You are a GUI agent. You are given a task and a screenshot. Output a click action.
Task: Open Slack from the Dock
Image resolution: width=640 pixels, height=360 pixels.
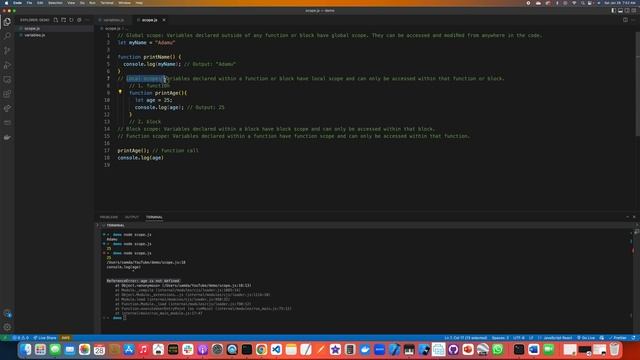188,349
